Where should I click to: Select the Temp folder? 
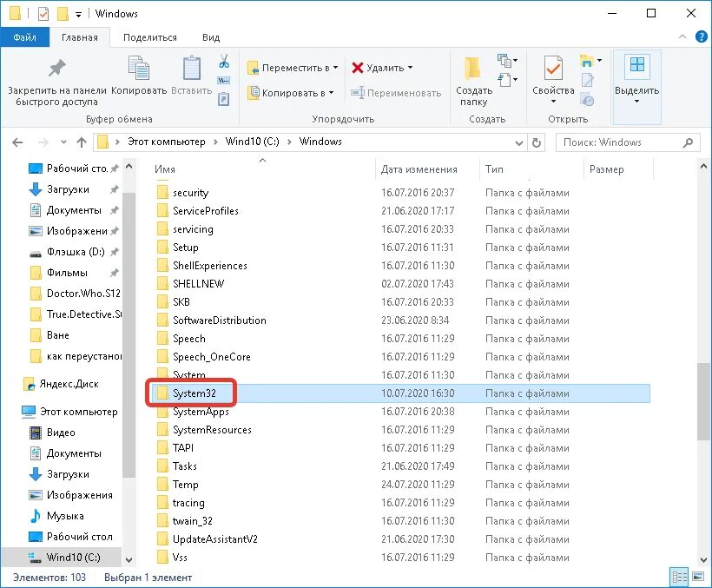click(x=399, y=485)
